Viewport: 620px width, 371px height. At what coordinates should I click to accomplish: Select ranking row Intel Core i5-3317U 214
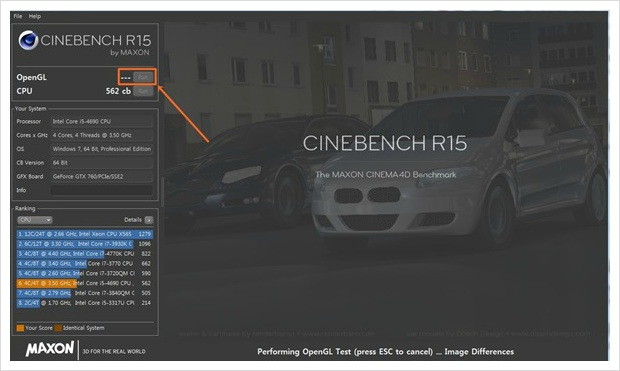pyautogui.click(x=85, y=303)
